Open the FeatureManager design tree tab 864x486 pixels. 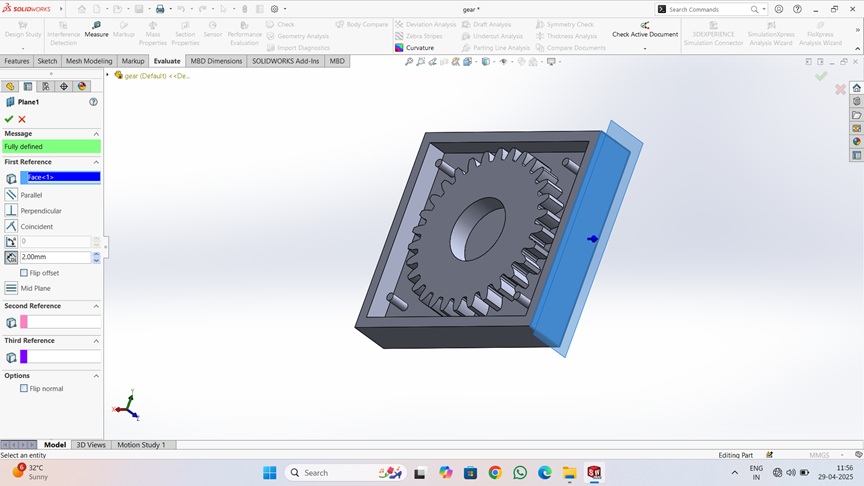[10, 87]
